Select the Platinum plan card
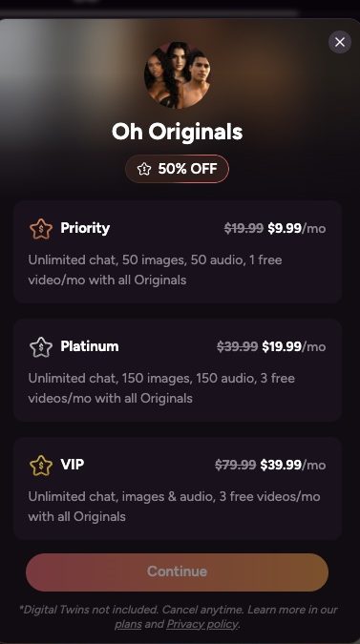Viewport: 360px width, 644px height. tap(178, 370)
